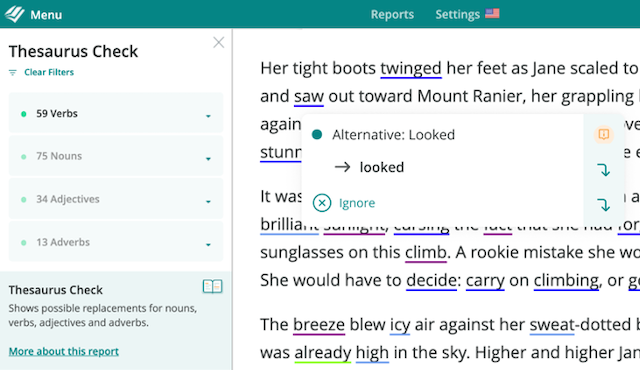Screen dimensions: 640x370
Task: Toggle the 59 Verbs filter dot
Action: tap(24, 114)
